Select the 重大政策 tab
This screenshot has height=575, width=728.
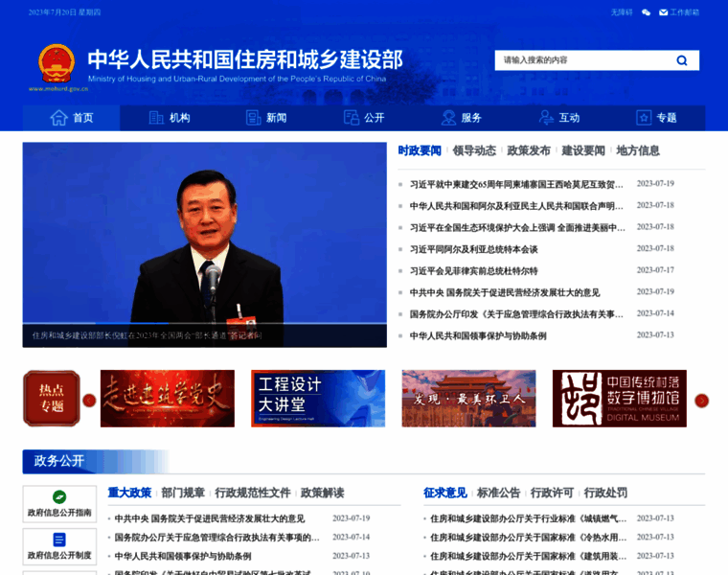pos(129,493)
